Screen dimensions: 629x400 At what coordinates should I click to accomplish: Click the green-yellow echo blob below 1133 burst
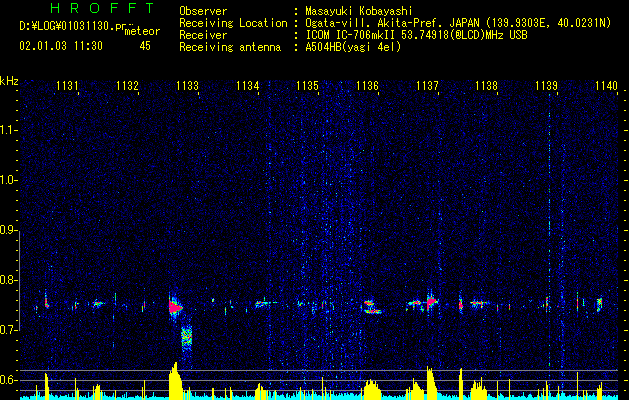pyautogui.click(x=187, y=337)
